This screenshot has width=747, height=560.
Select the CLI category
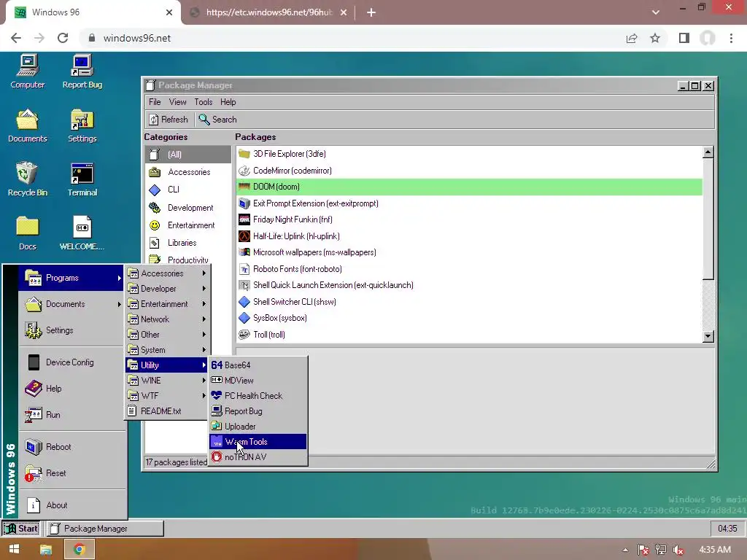tap(188, 190)
